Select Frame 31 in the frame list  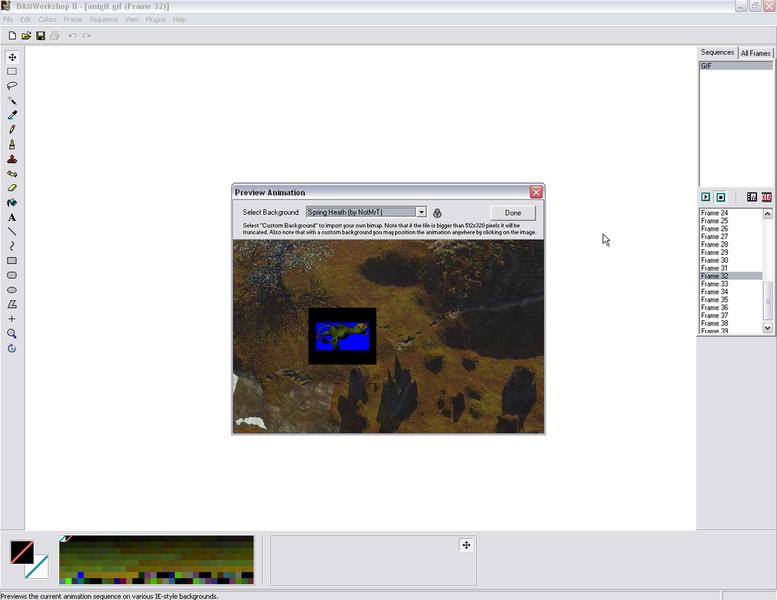[x=731, y=268]
